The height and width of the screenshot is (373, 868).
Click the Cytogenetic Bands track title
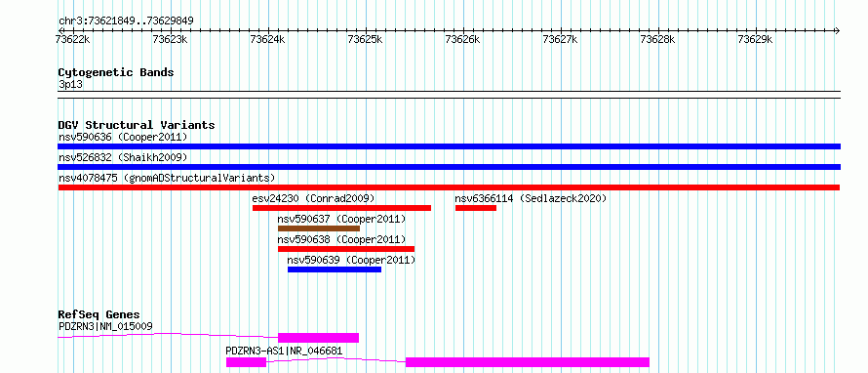[x=116, y=72]
